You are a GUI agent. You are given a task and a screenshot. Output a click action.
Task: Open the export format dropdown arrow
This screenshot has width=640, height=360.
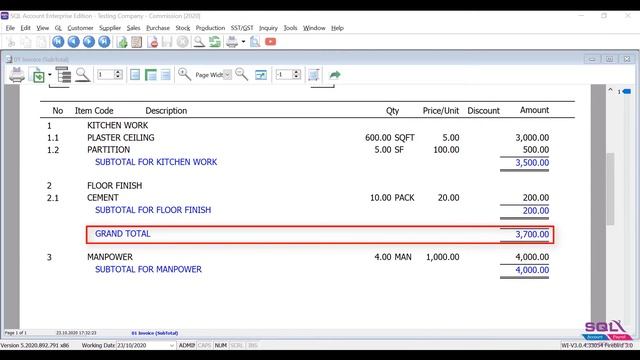coord(50,75)
